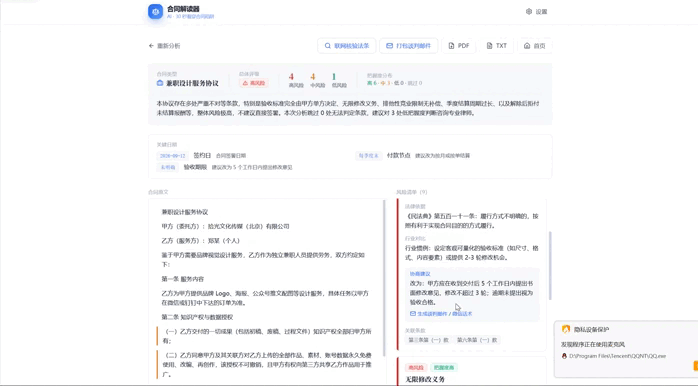Click the 《民法典》第五百一十一条 legal basis text
Screen dimensions: 698x386
click(471, 221)
